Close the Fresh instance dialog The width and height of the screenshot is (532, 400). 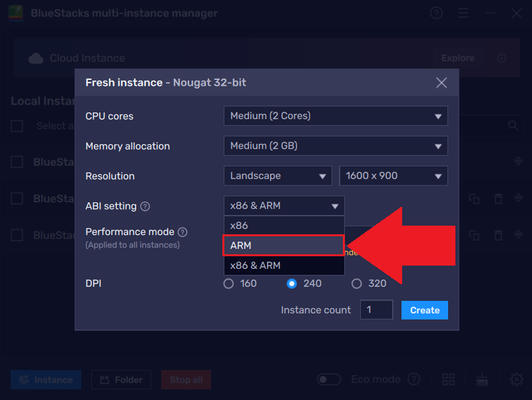pyautogui.click(x=441, y=83)
